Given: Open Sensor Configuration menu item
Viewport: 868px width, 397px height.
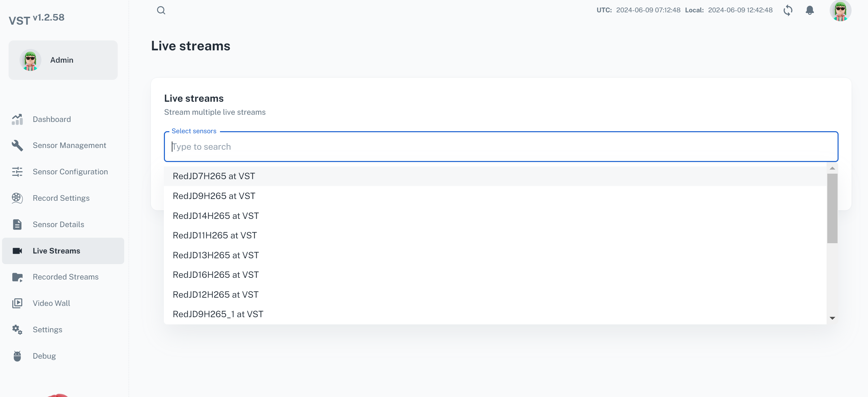Looking at the screenshot, I should click(70, 172).
